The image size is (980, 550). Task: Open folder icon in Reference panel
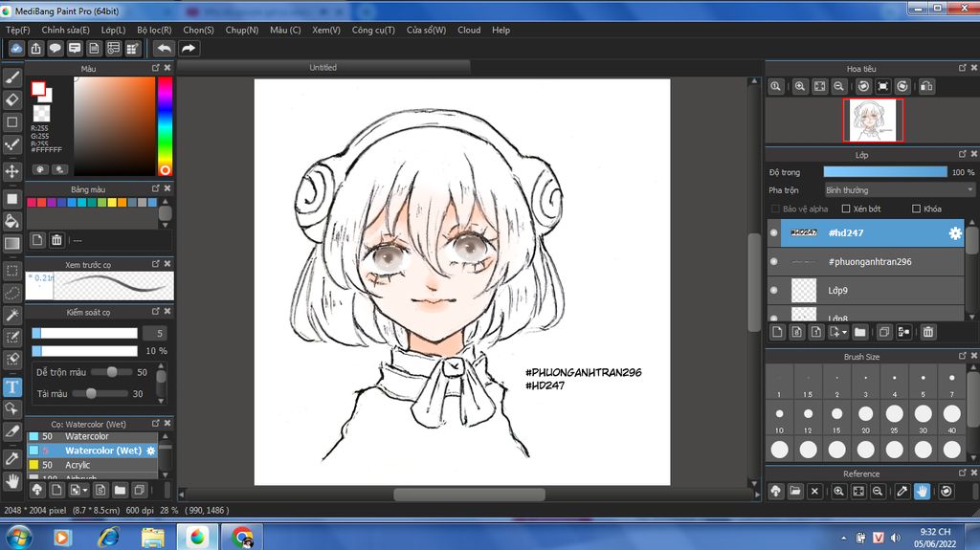coord(795,492)
